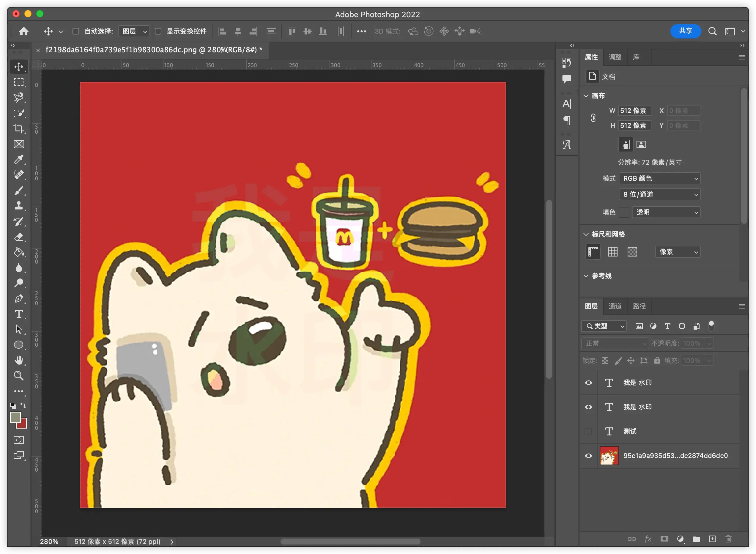The width and height of the screenshot is (756, 554).
Task: Click the foreground color swatch
Action: click(15, 417)
